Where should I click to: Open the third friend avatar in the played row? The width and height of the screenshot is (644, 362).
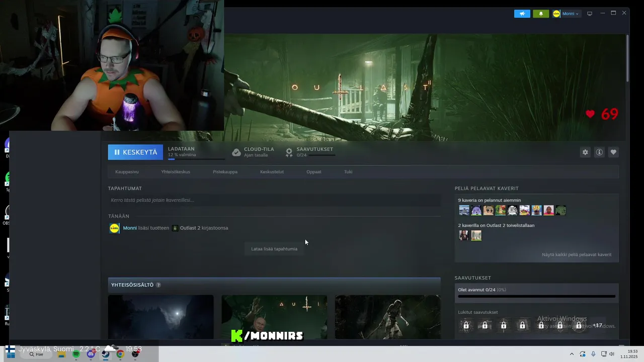tap(488, 210)
